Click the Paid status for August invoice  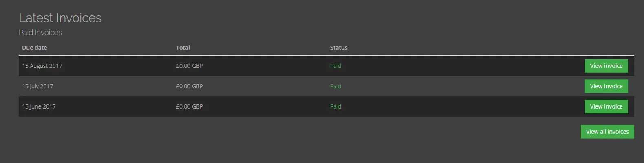[x=335, y=66]
